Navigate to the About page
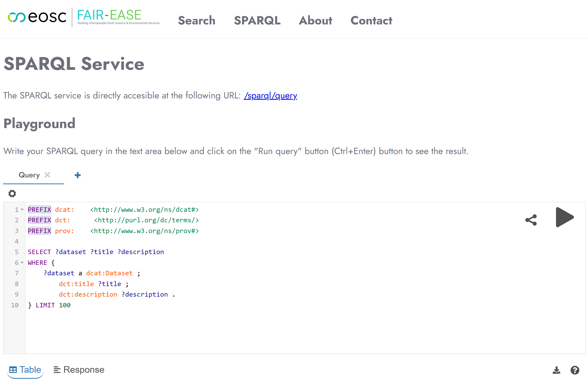The width and height of the screenshot is (588, 384). 316,20
